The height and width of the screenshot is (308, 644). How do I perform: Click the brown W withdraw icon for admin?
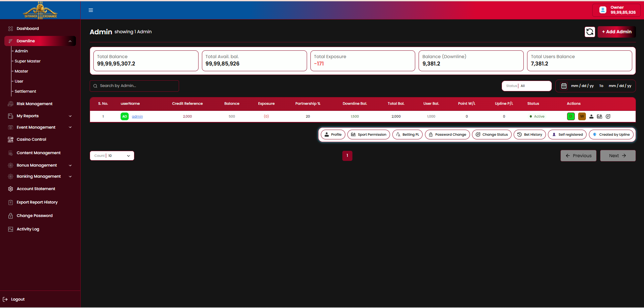582,116
